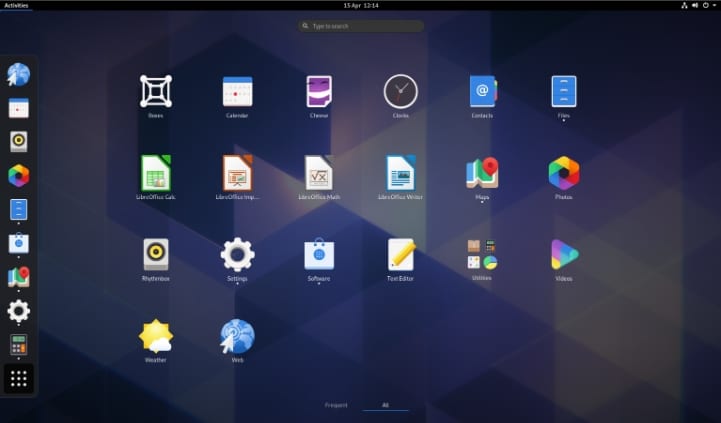Open the Cheese webcam app

click(319, 91)
